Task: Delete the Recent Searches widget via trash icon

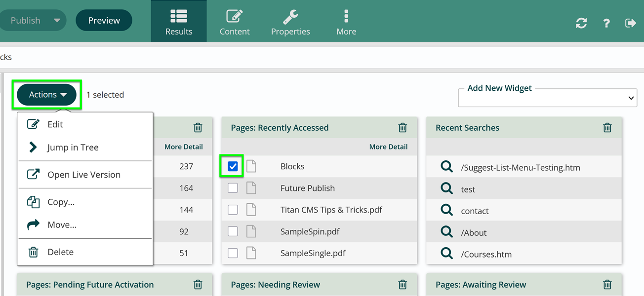Action: (x=607, y=127)
